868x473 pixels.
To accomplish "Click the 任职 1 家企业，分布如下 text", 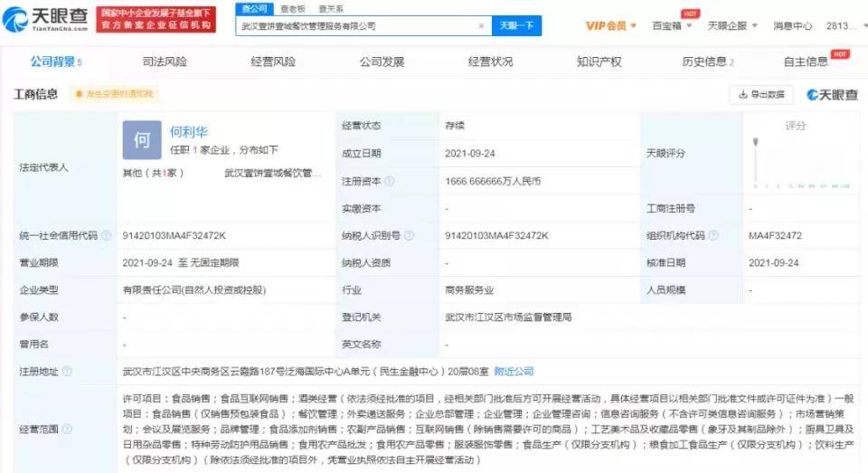I will tap(223, 149).
